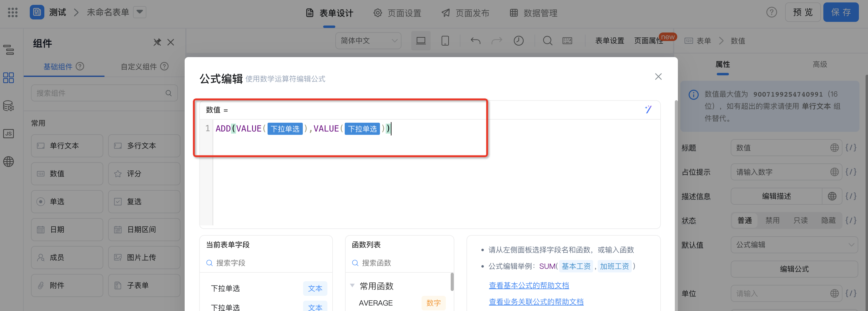Image resolution: width=868 pixels, height=311 pixels.
Task: Switch to 表单设计 tab
Action: coord(329,13)
